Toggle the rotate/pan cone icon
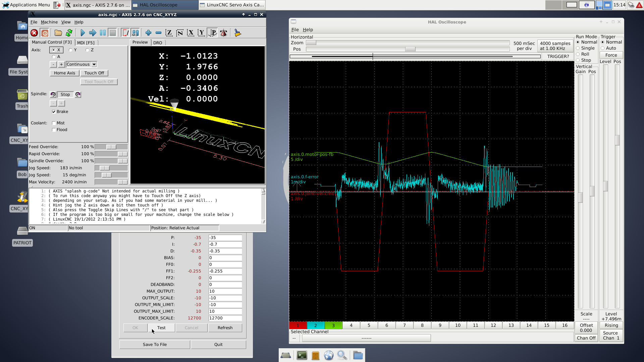 point(224,33)
